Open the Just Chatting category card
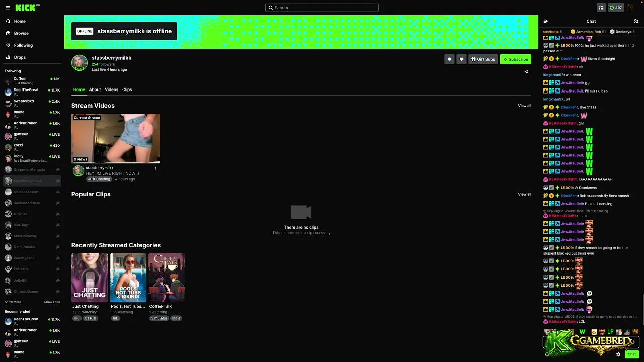This screenshot has height=362, width=644. (90, 278)
